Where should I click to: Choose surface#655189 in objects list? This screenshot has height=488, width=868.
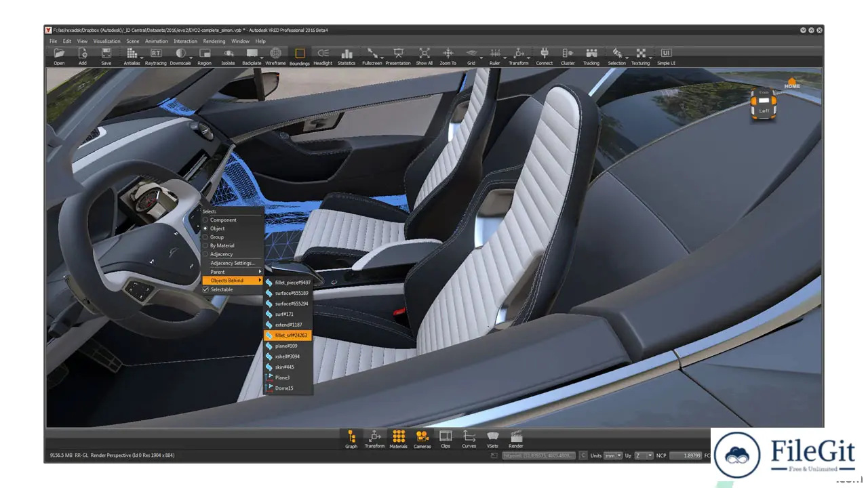click(x=288, y=293)
